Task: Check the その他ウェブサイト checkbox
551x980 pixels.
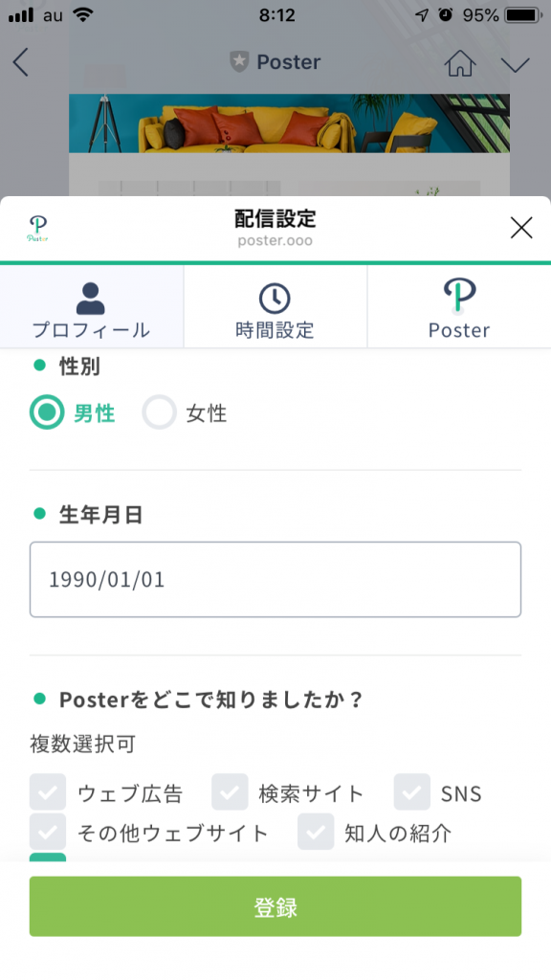Action: click(x=48, y=832)
